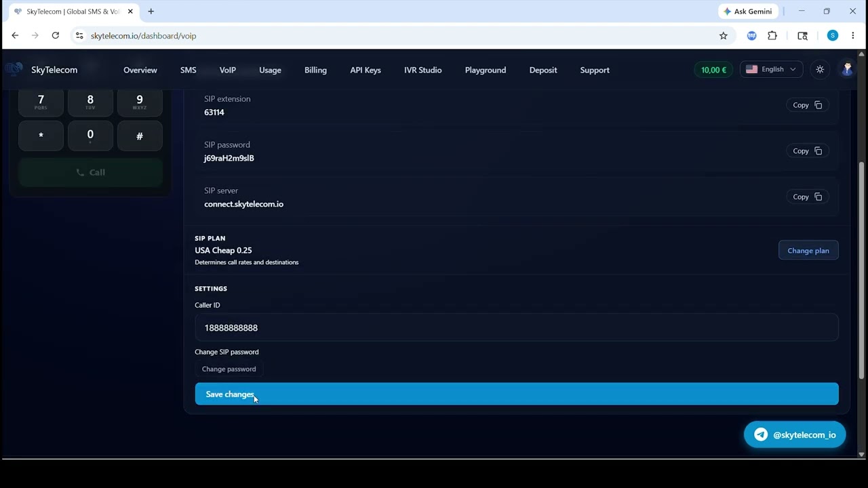Click dialpad key 0

click(x=90, y=136)
